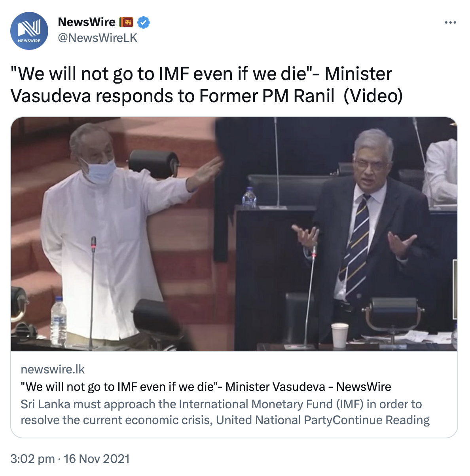Open the parliament video preview image

[x=234, y=234]
